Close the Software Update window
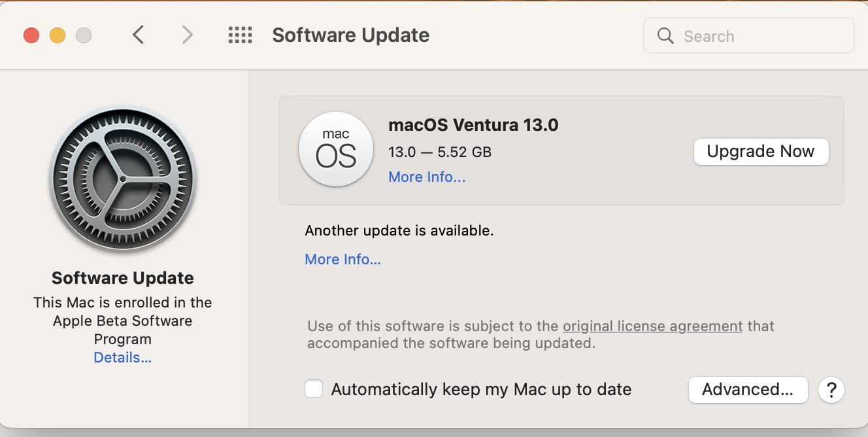The height and width of the screenshot is (437, 868). (x=31, y=35)
